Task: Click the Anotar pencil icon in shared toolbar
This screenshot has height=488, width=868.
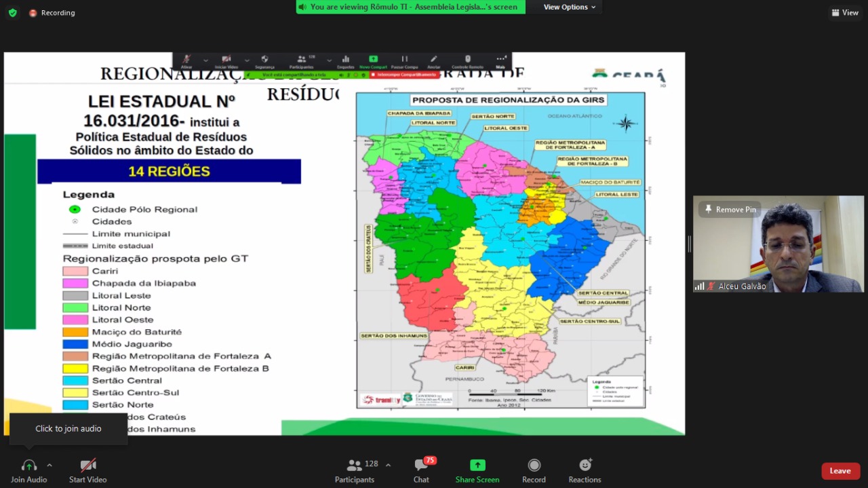Action: click(433, 60)
